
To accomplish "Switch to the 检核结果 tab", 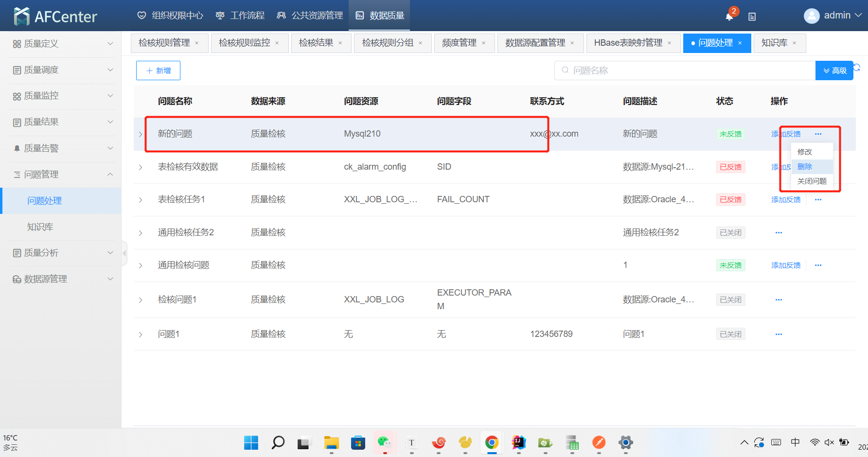I will (x=316, y=43).
